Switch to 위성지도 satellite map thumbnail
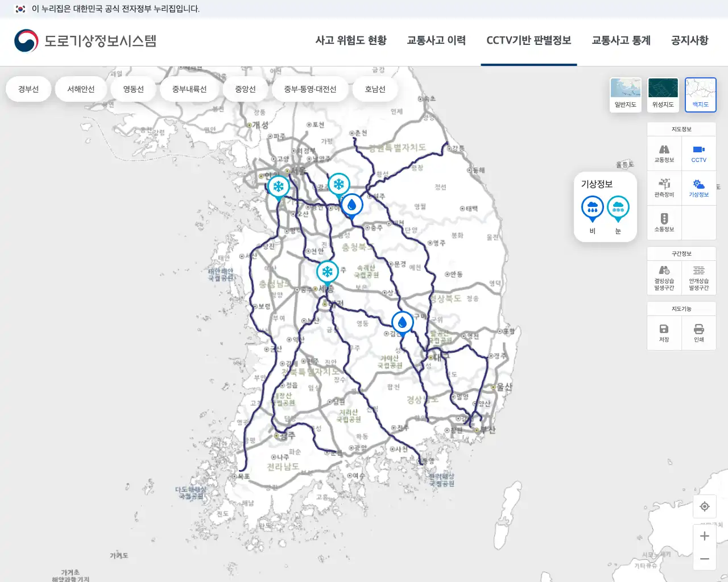 (x=663, y=94)
